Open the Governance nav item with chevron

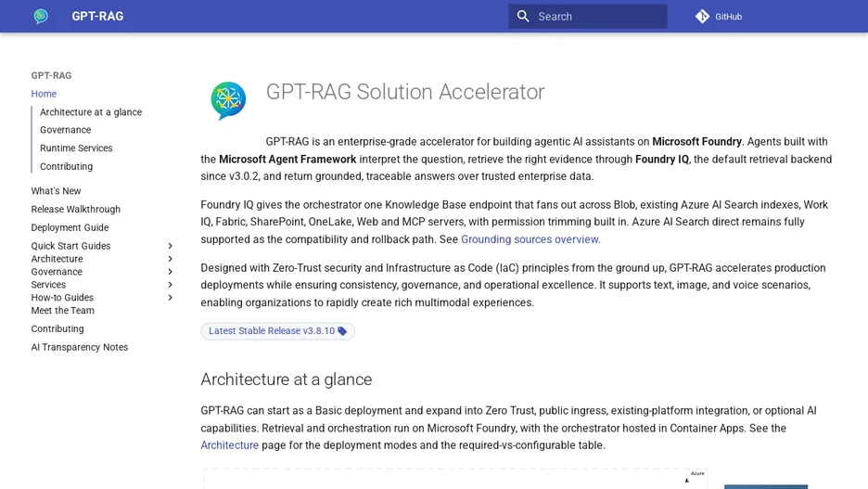[57, 272]
